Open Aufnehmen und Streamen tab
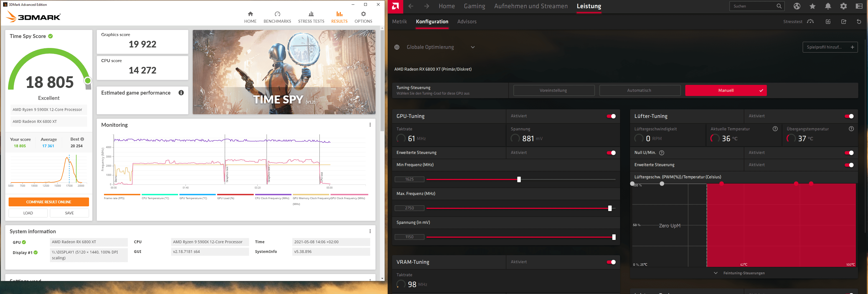Viewport: 868px width, 294px height. click(531, 6)
